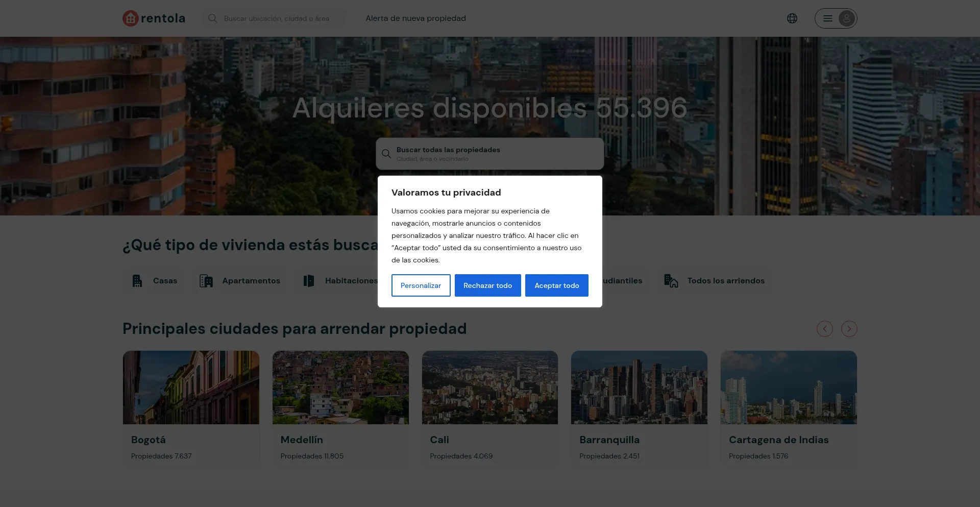Click the Apartamentos building icon

(206, 281)
